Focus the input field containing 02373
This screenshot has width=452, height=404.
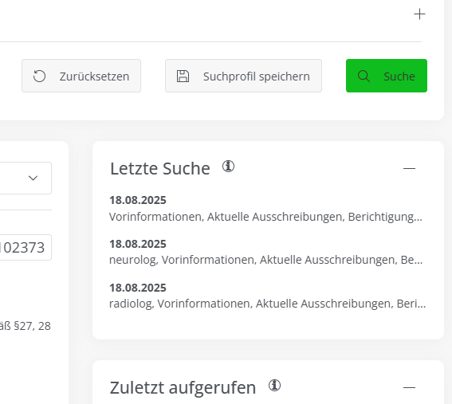26,247
